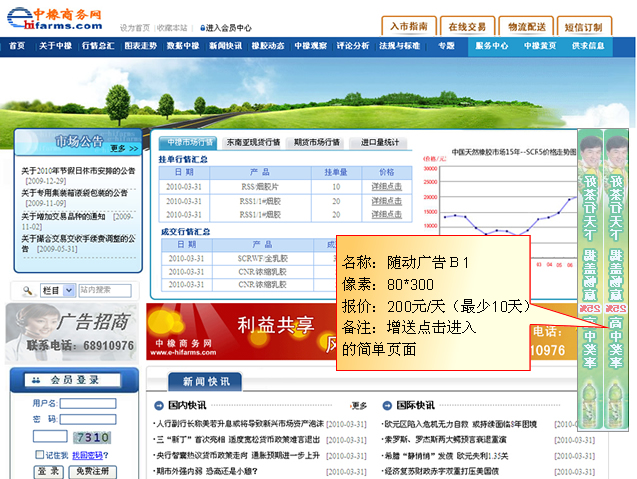The width and height of the screenshot is (637, 479).
Task: Click the 密码 input field
Action: 88,419
